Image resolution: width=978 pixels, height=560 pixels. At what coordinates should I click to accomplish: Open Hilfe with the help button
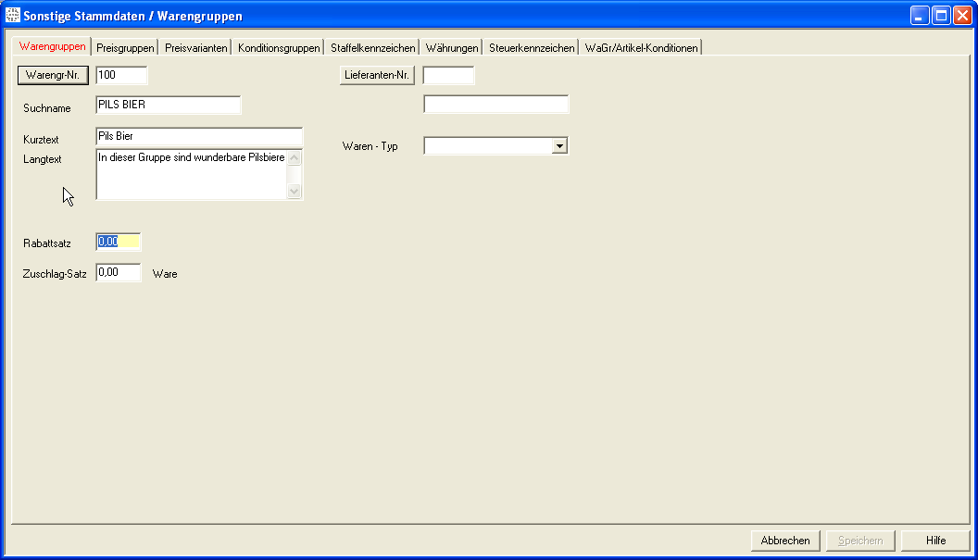point(935,541)
